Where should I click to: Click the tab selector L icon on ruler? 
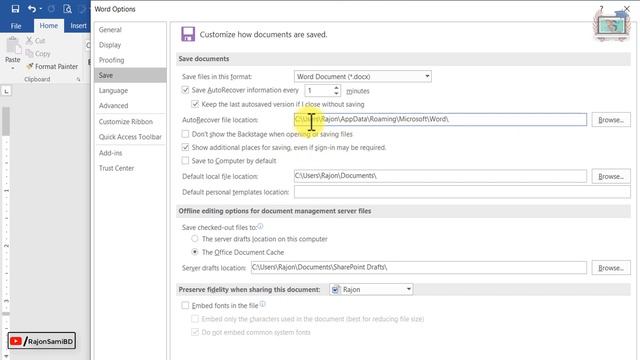[x=7, y=91]
